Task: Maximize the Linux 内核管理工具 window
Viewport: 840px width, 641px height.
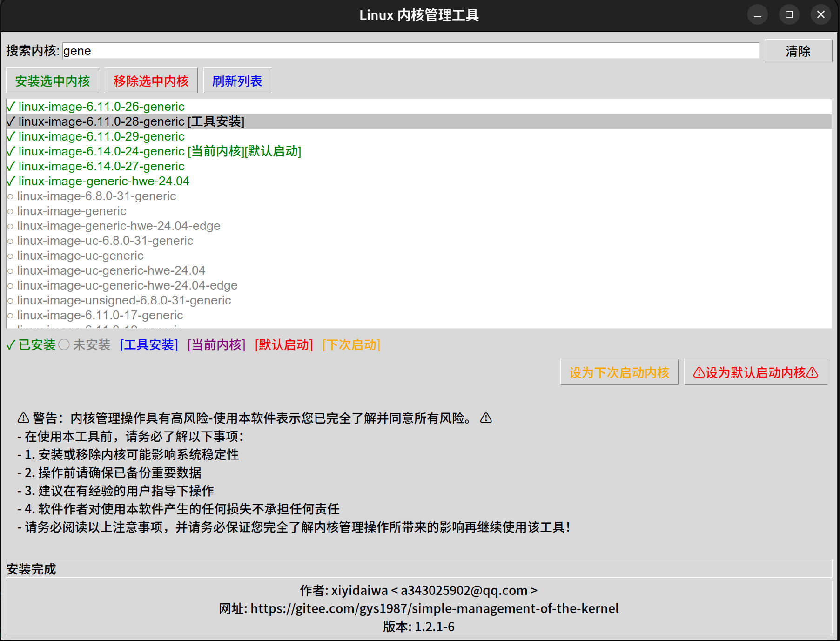Action: tap(789, 15)
